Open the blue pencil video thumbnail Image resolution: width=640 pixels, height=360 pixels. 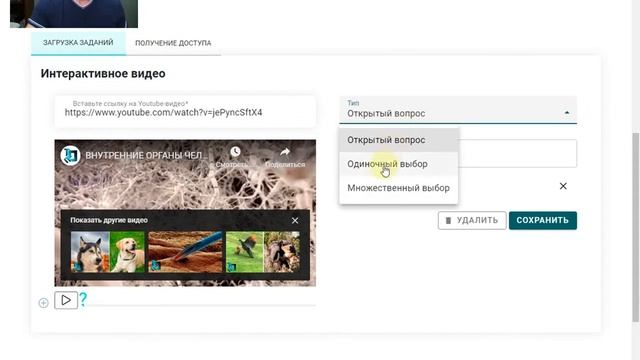tap(185, 252)
